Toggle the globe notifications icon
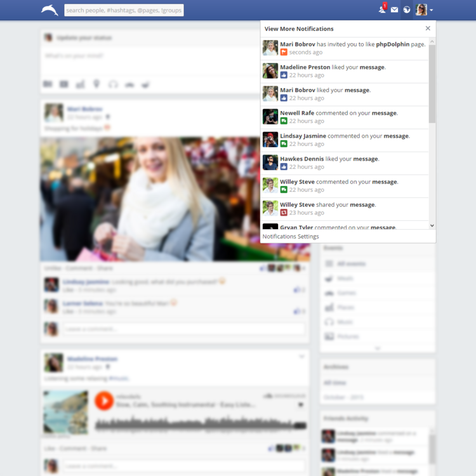This screenshot has width=476, height=476. point(407,10)
